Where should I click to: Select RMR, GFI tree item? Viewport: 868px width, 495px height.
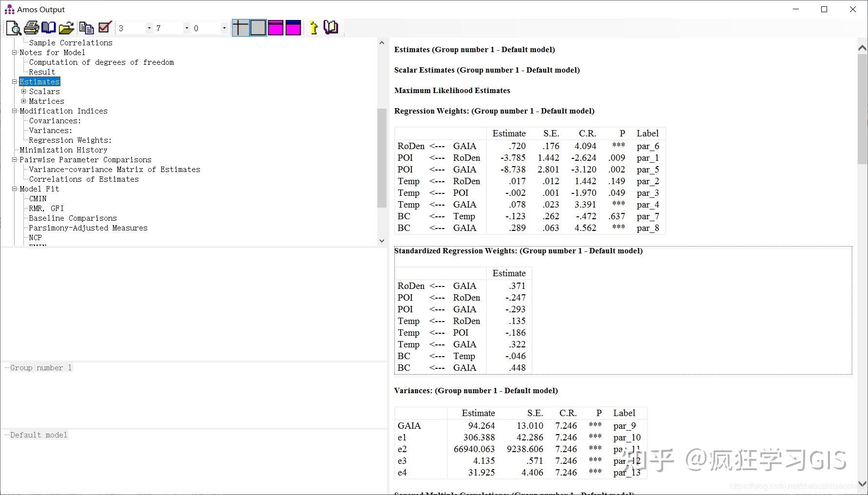[46, 209]
